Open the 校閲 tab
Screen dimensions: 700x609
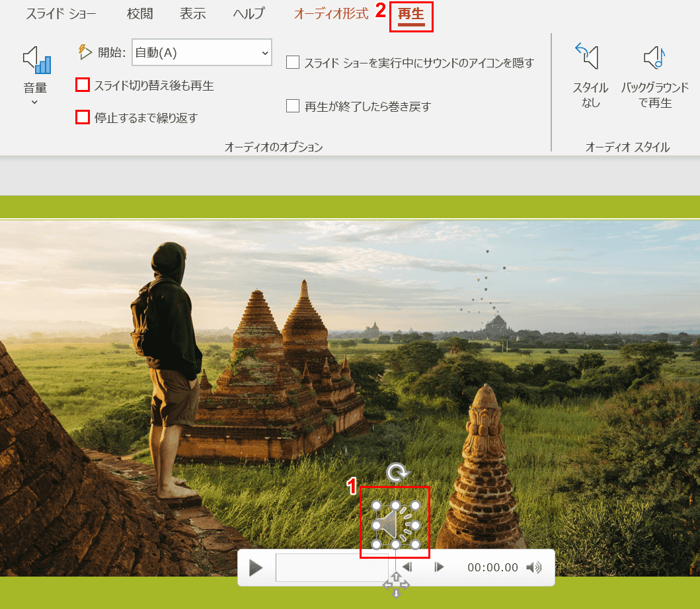coord(139,14)
